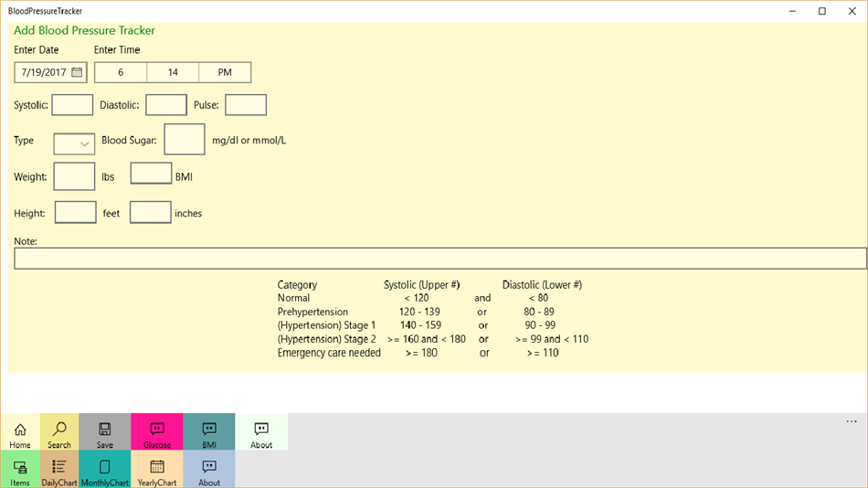
Task: Click 'Systolic (Upper #)' column header
Action: tap(422, 285)
